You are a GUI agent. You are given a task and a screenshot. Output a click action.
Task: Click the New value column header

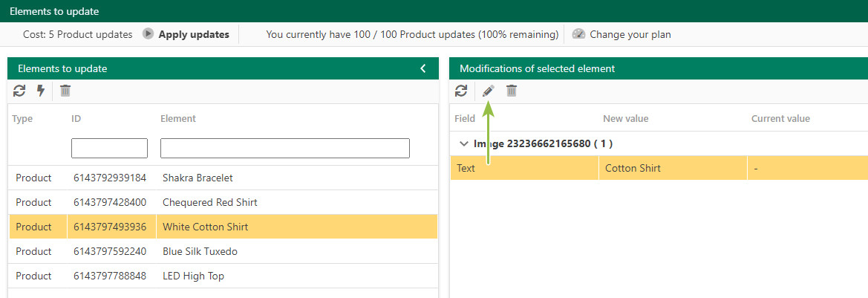pyautogui.click(x=625, y=119)
